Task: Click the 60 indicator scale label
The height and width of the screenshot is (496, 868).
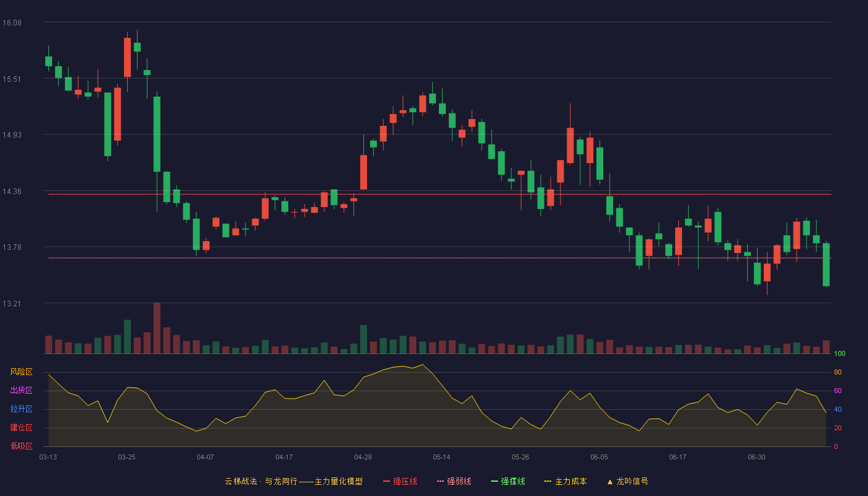Action: tap(838, 391)
